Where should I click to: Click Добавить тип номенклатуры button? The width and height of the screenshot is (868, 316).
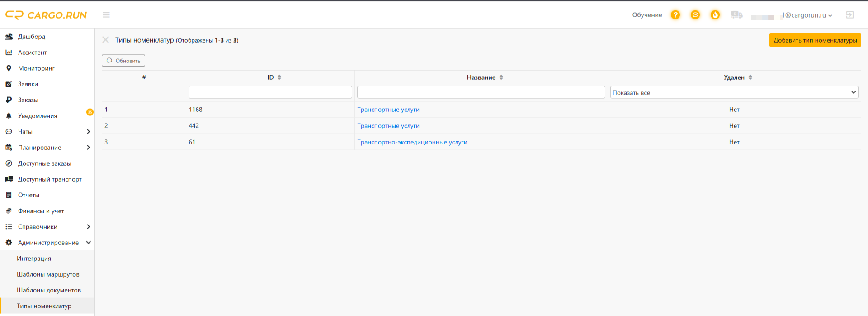[815, 40]
